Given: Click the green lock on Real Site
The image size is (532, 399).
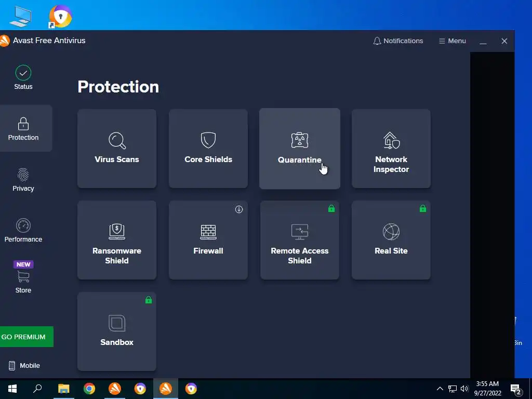Looking at the screenshot, I should pyautogui.click(x=423, y=209).
